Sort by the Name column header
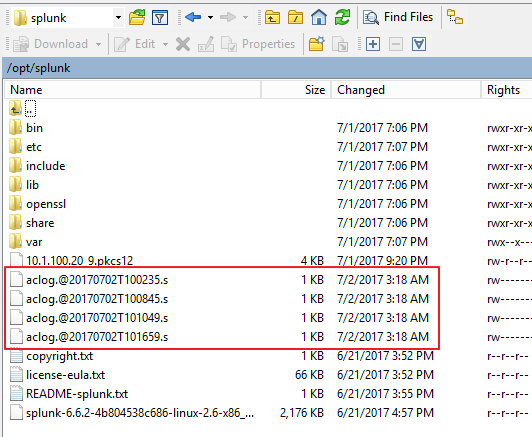 point(133,90)
